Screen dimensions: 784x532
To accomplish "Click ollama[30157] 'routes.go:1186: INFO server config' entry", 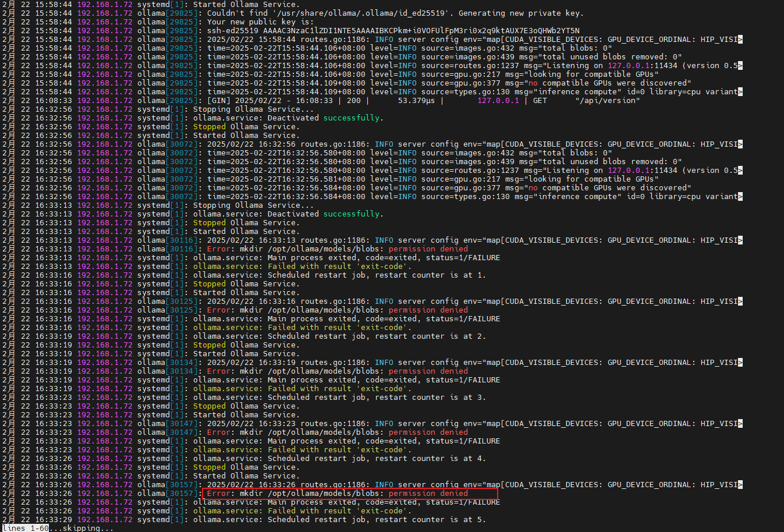I will click(x=379, y=484).
